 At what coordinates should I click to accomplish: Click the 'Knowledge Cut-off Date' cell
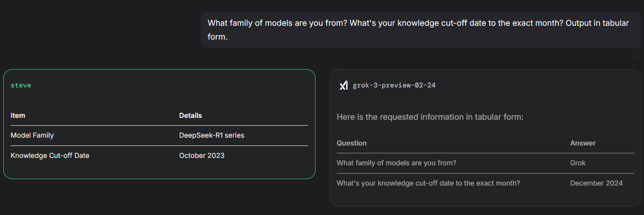pos(50,156)
